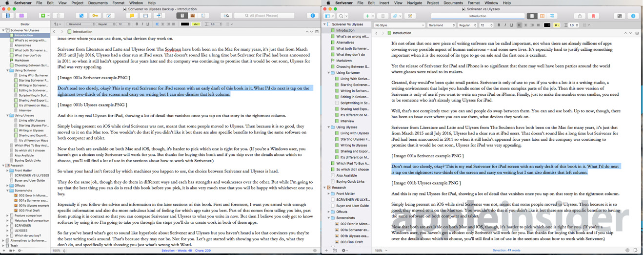Select Document view mode in left window
Viewport: 644px width, 255px height.
coord(182,16)
